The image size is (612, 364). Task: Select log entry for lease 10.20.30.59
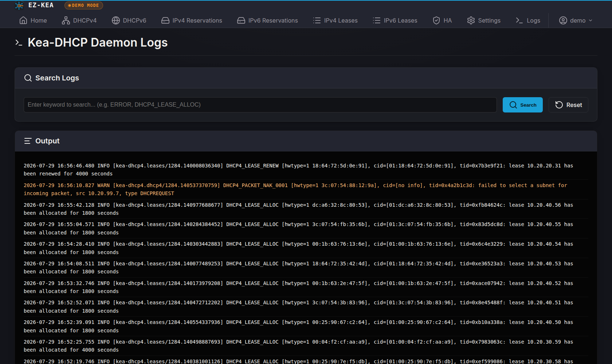(x=306, y=346)
